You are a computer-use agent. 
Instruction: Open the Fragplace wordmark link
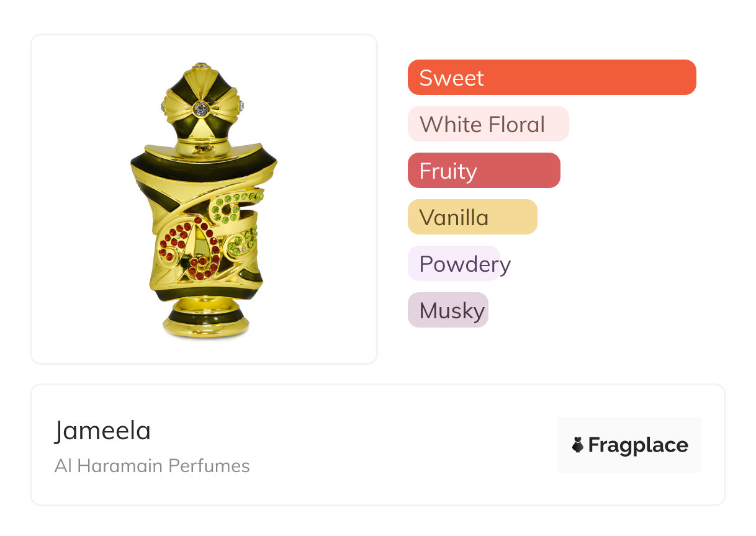click(x=638, y=445)
